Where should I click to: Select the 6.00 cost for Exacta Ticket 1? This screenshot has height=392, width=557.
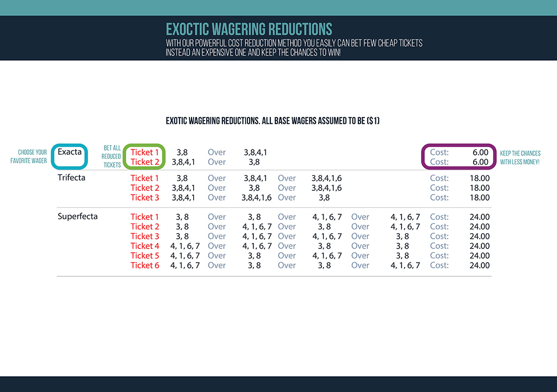point(480,152)
